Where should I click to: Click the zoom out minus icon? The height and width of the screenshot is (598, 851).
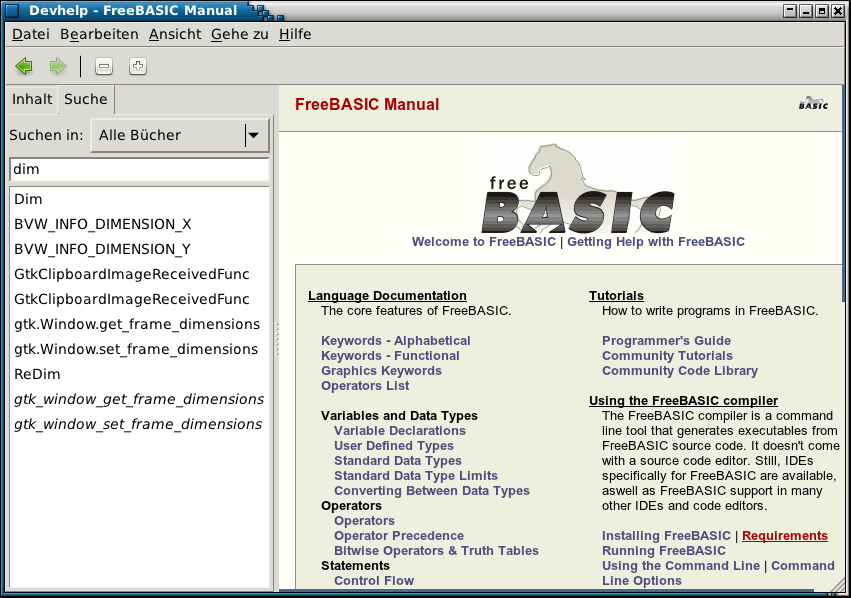[104, 66]
